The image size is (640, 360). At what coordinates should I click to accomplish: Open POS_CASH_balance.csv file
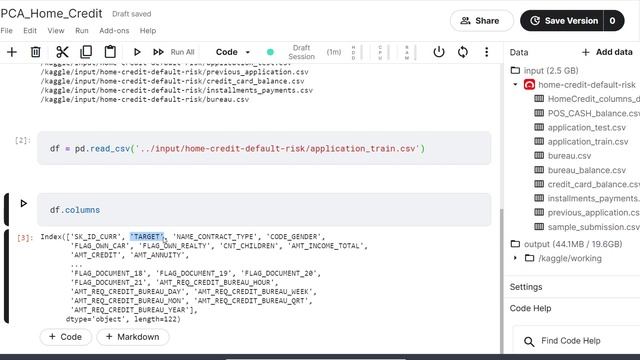pyautogui.click(x=588, y=113)
